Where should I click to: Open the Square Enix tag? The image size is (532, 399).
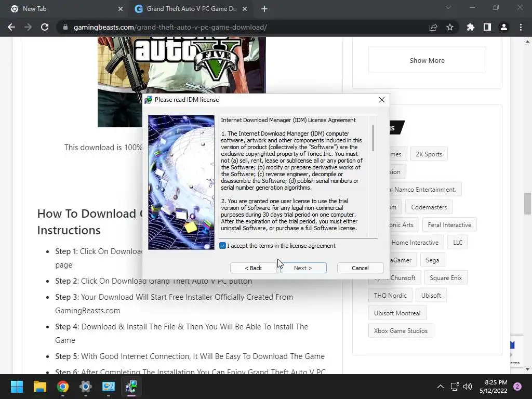pyautogui.click(x=445, y=277)
